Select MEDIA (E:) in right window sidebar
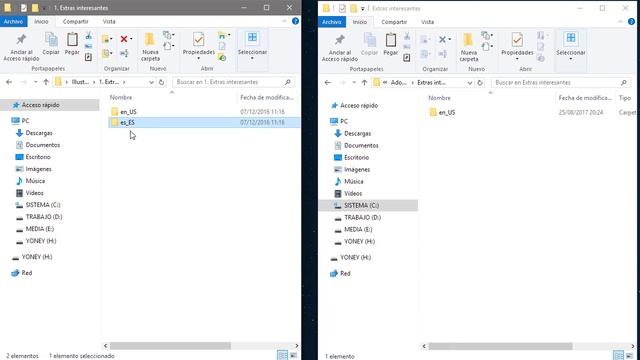This screenshot has width=640, height=360. click(x=358, y=229)
